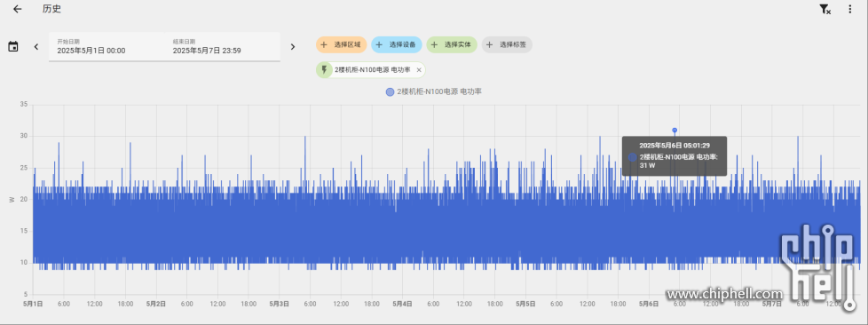This screenshot has width=868, height=325.
Task: Add a filter via 选择区域 chip
Action: [x=341, y=45]
